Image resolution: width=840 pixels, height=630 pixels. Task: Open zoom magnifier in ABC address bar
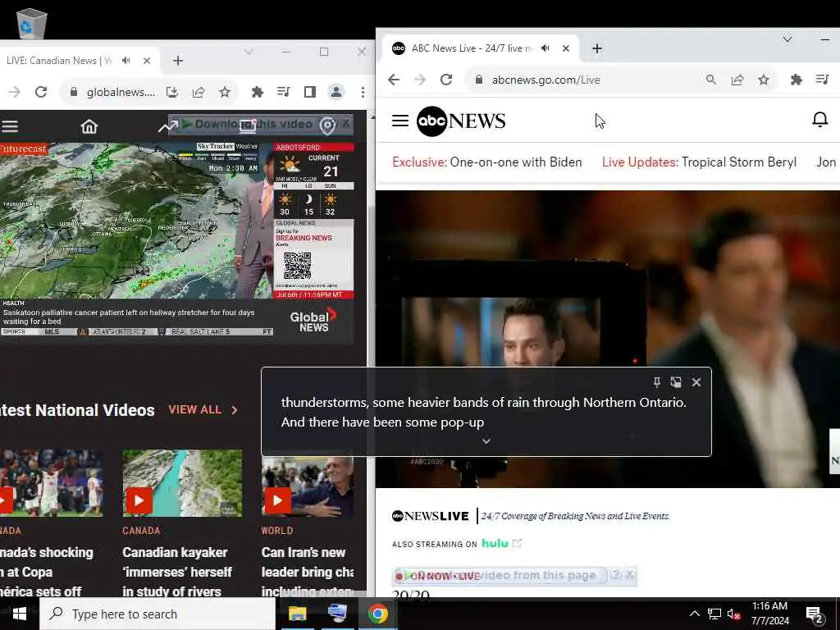pyautogui.click(x=711, y=80)
